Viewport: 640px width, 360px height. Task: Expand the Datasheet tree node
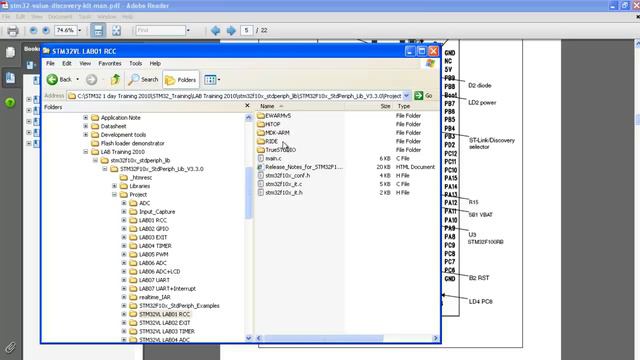[86, 126]
